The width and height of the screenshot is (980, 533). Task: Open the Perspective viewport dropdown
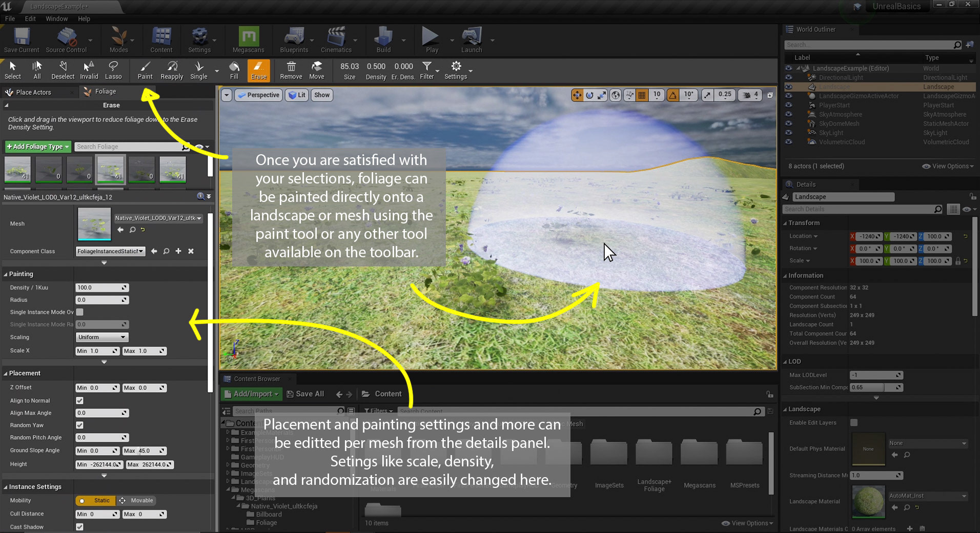258,95
